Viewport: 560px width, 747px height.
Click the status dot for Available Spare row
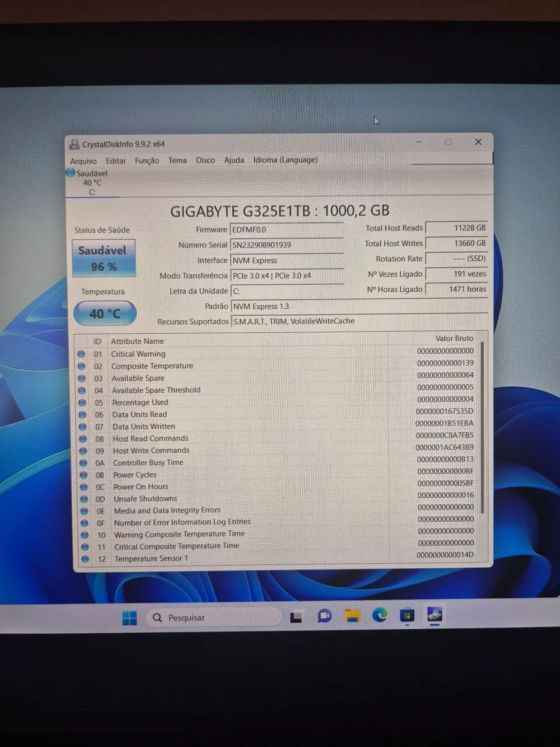pyautogui.click(x=82, y=378)
